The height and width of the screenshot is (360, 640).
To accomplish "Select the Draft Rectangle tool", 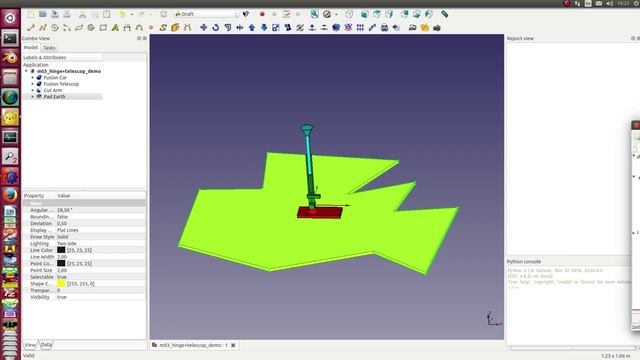I will click(x=103, y=28).
